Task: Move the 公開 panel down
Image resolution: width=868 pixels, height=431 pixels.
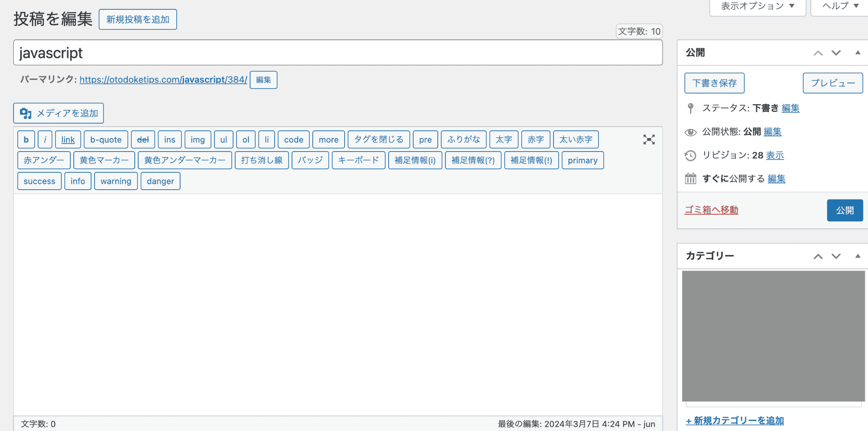Action: (x=836, y=53)
